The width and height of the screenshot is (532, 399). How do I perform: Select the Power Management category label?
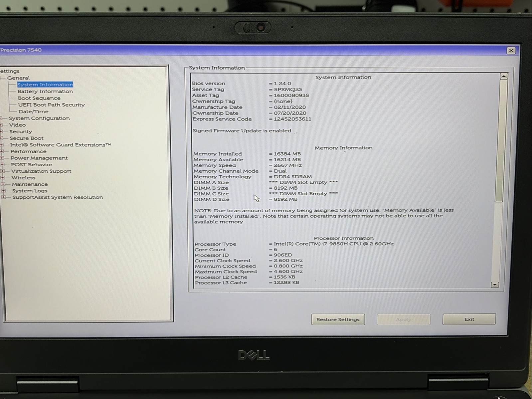(39, 158)
